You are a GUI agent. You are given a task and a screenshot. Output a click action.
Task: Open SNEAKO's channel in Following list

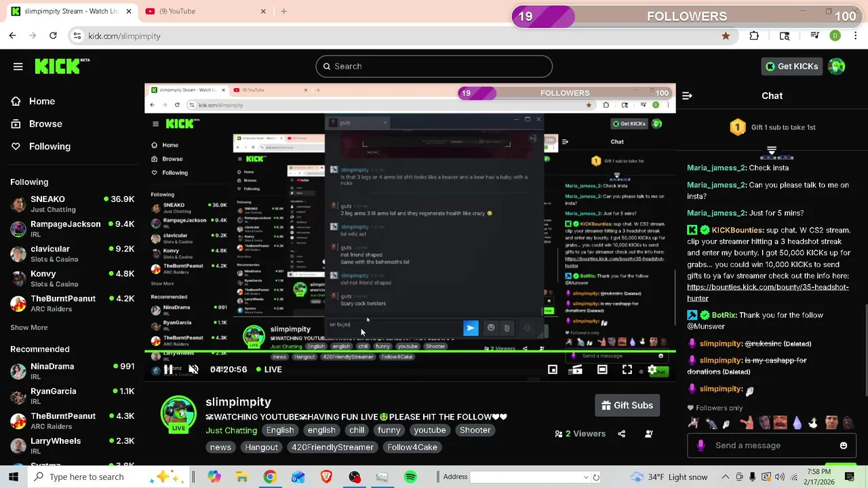(72, 204)
